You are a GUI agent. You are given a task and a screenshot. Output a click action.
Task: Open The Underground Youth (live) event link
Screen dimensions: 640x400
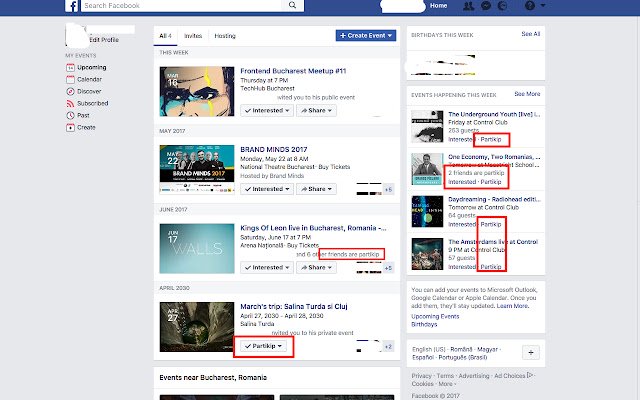click(494, 114)
